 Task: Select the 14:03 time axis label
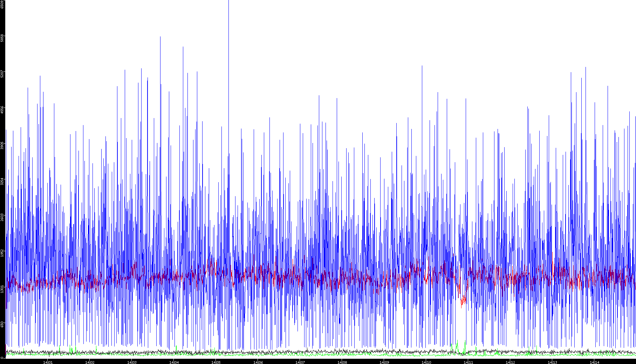[132, 362]
